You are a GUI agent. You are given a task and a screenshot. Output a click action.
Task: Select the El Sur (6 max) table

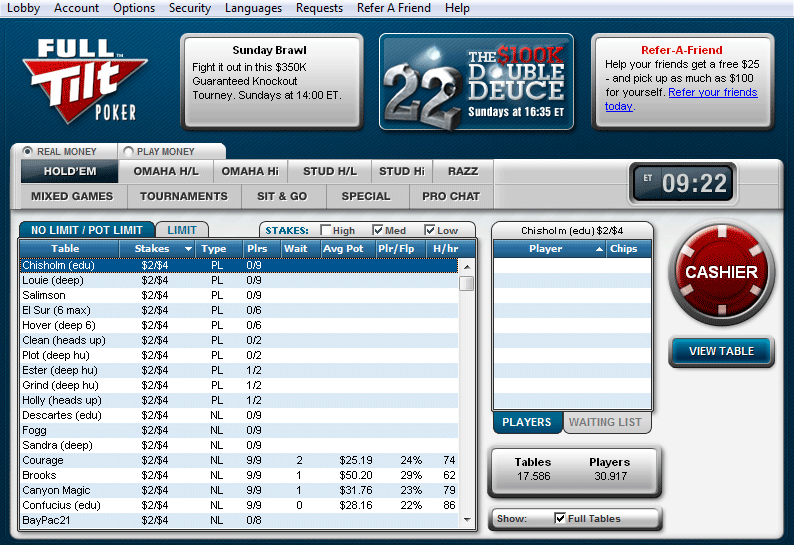[239, 310]
